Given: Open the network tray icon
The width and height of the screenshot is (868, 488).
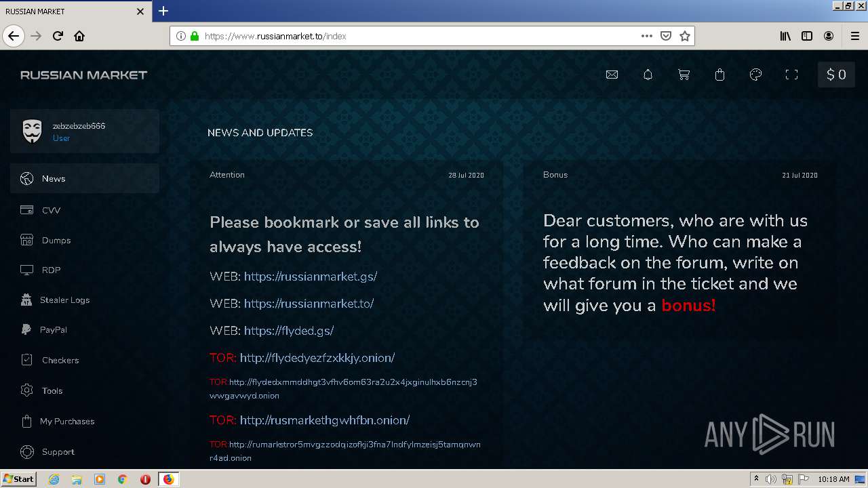Looking at the screenshot, I should 787,479.
